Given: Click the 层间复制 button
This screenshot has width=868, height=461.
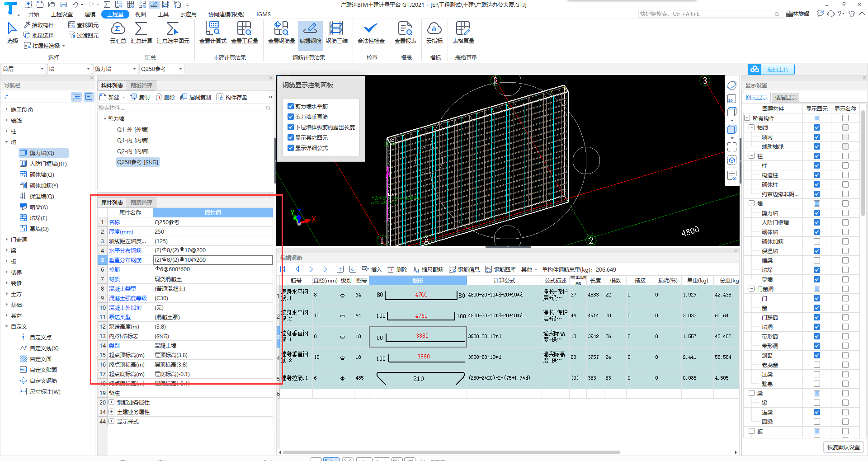Looking at the screenshot, I should (196, 98).
